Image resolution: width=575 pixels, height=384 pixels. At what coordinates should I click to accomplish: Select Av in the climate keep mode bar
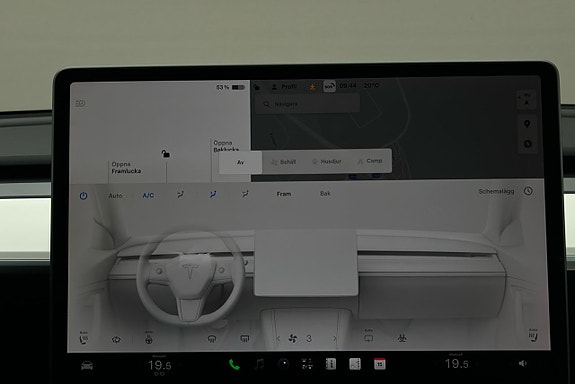tap(241, 162)
